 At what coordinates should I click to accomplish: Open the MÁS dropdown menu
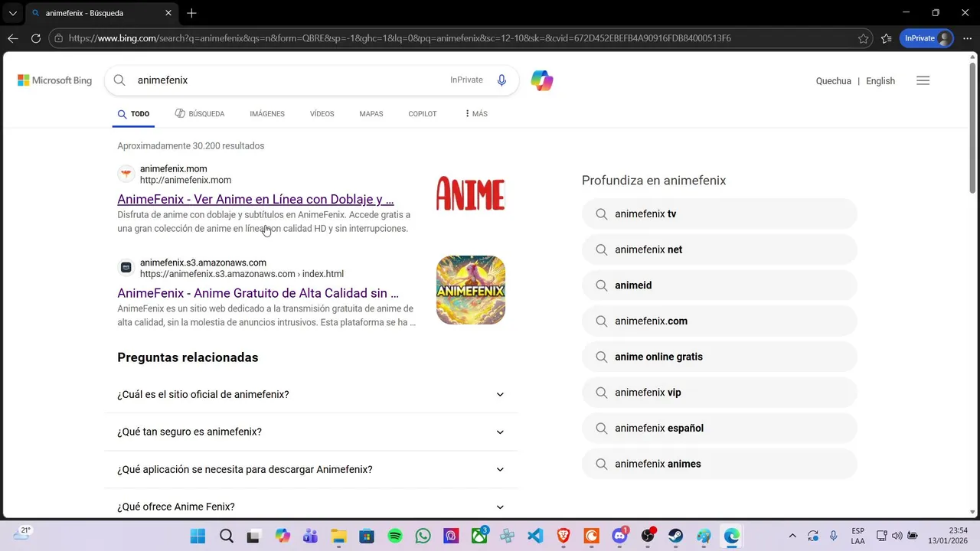click(x=476, y=114)
